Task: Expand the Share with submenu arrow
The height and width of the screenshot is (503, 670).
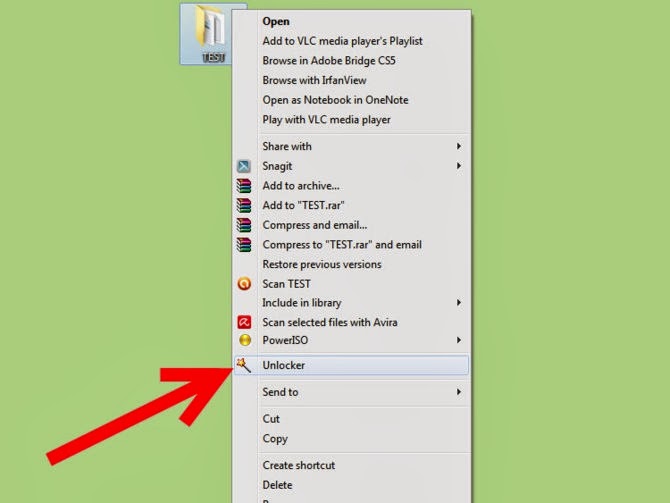Action: coord(458,146)
